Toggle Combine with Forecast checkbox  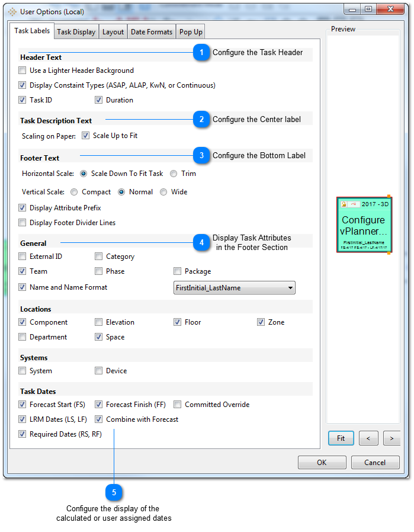tap(99, 419)
